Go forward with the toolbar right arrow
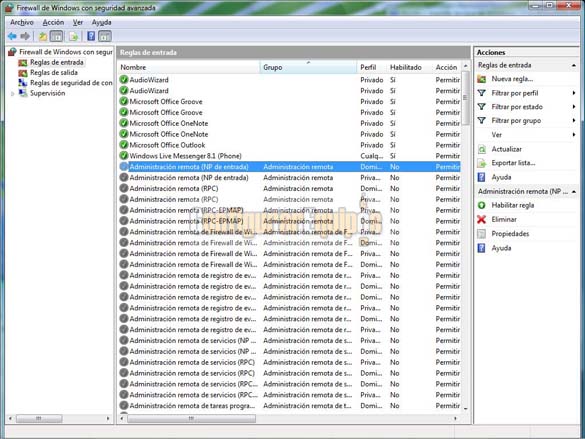 (25, 36)
